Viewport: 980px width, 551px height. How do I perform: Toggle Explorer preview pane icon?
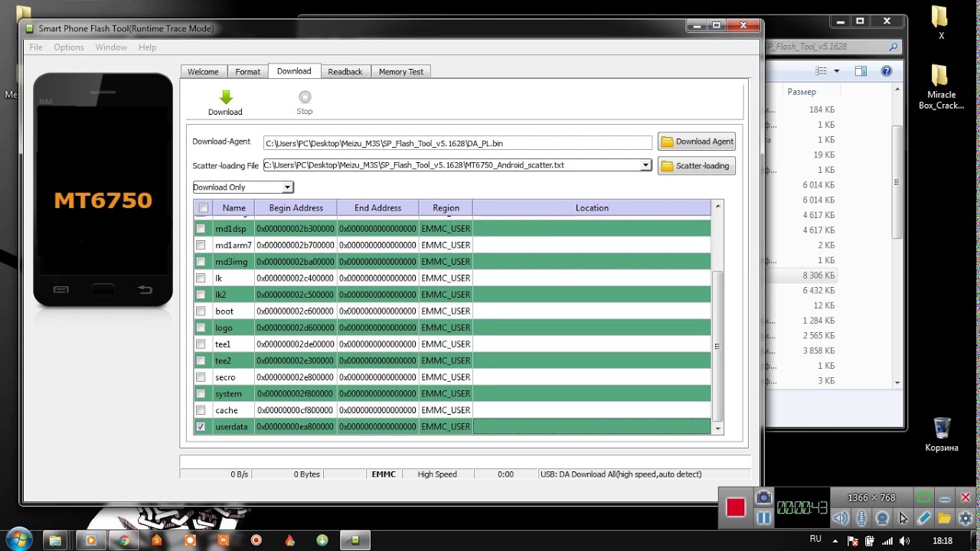(x=861, y=71)
